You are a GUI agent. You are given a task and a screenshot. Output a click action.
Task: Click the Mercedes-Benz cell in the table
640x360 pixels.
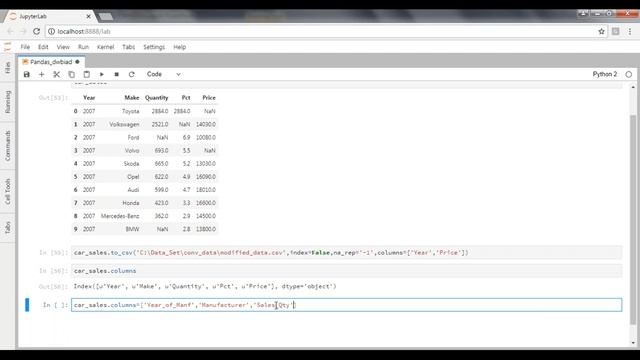coord(120,216)
